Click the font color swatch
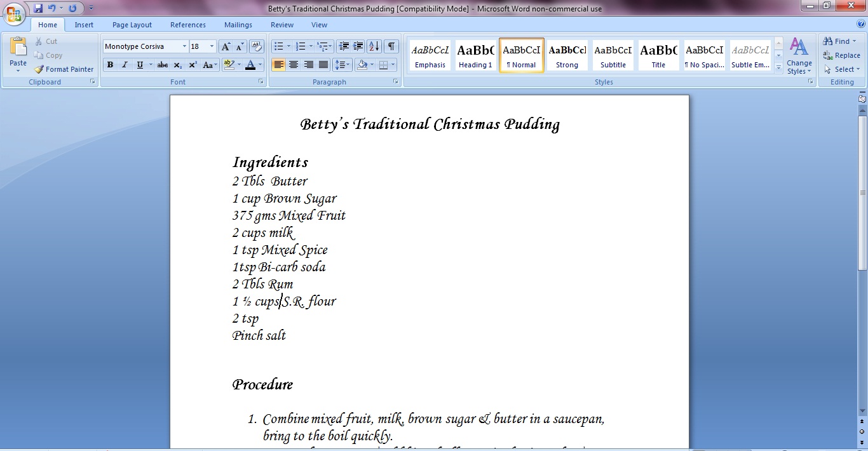This screenshot has width=868, height=451. coord(250,65)
